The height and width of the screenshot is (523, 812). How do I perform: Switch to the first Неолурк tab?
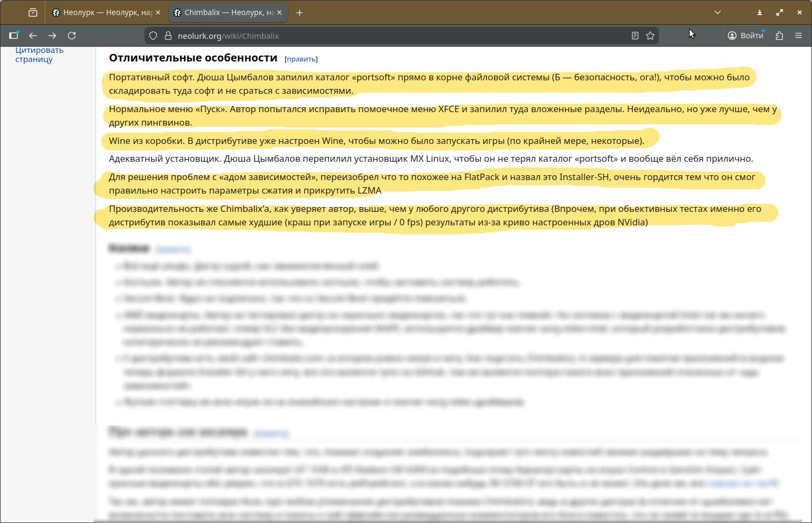click(107, 12)
